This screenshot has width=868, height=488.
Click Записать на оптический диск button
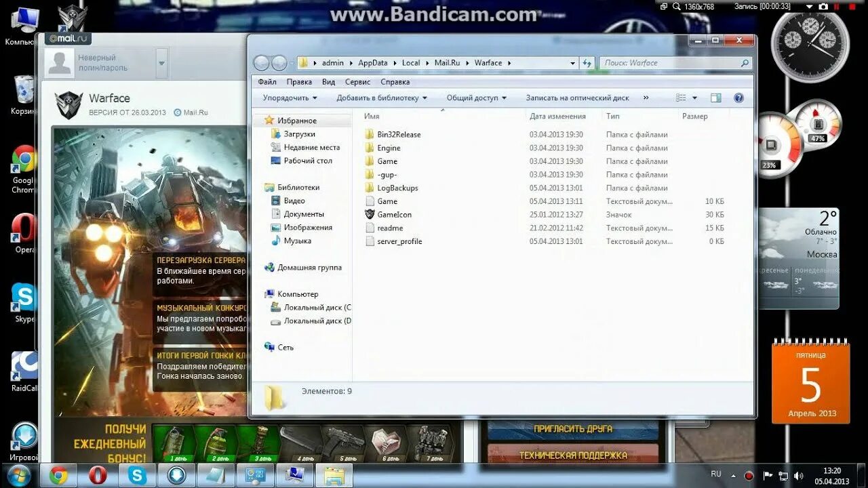[x=577, y=98]
